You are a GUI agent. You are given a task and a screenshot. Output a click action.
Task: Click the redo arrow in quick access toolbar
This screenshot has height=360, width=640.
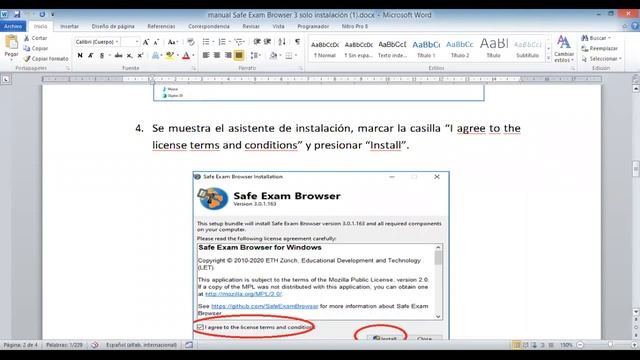42,14
